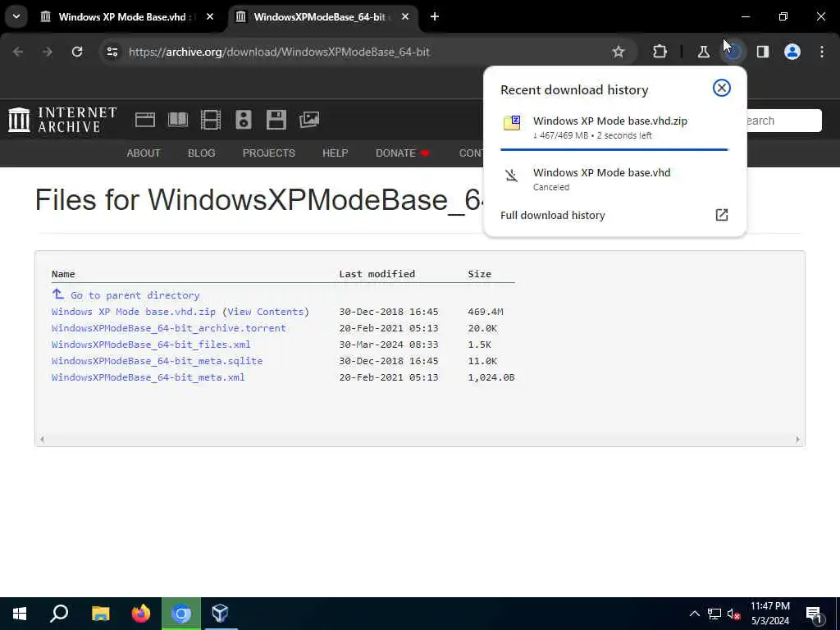Download Windows XP Mode base.vhd.zip link
Image resolution: width=840 pixels, height=630 pixels.
click(x=134, y=312)
